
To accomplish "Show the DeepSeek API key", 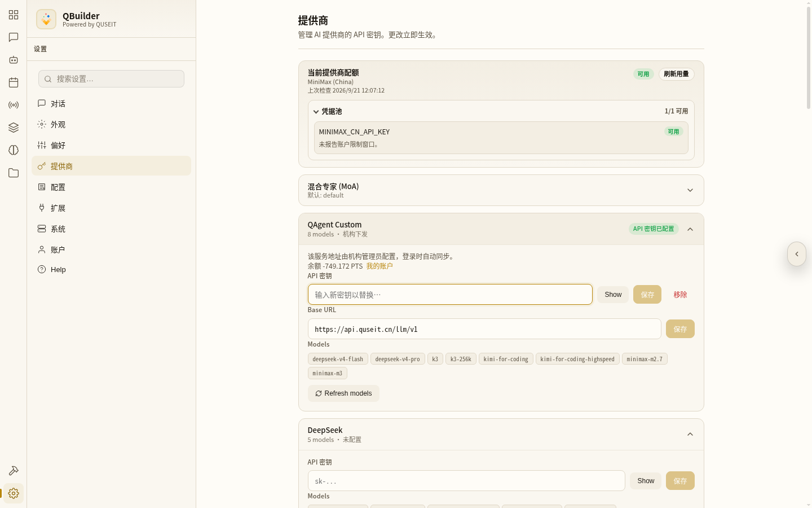I will point(646,481).
